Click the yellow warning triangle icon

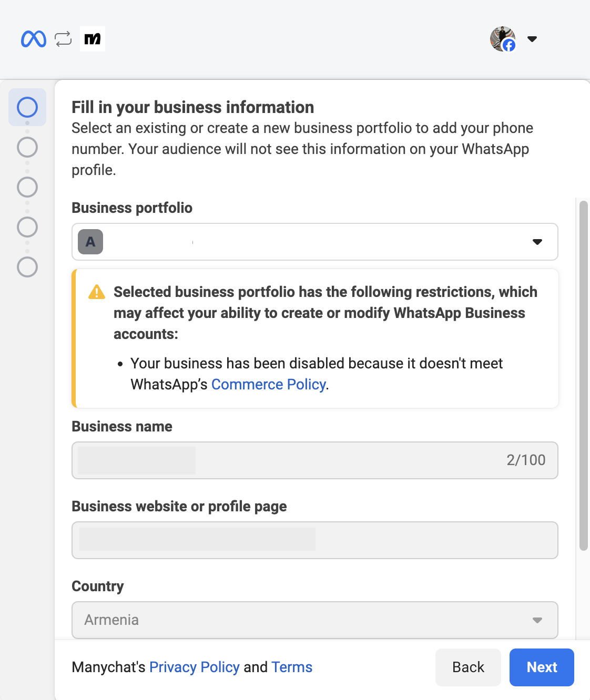pos(97,292)
